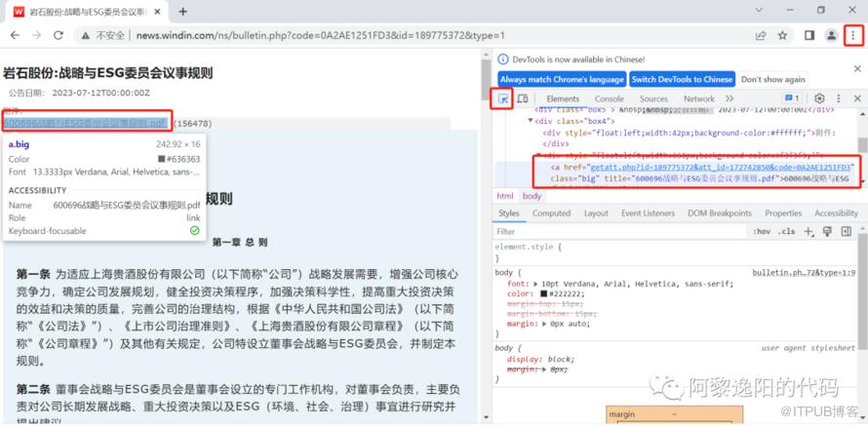Select the Layout tab

click(596, 213)
